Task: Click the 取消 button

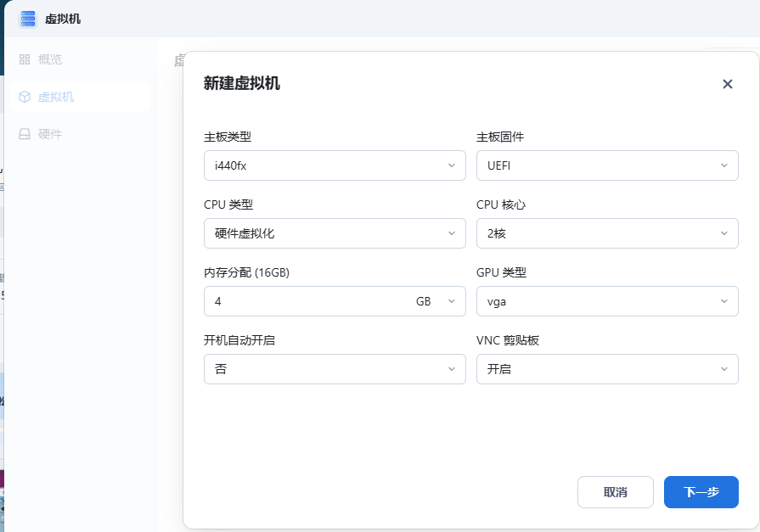Action: (x=615, y=492)
